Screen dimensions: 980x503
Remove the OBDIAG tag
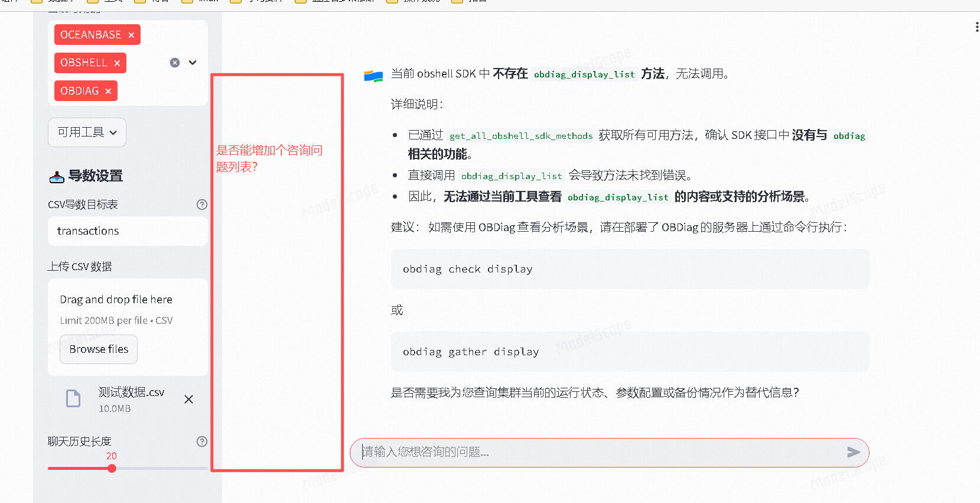pos(108,91)
